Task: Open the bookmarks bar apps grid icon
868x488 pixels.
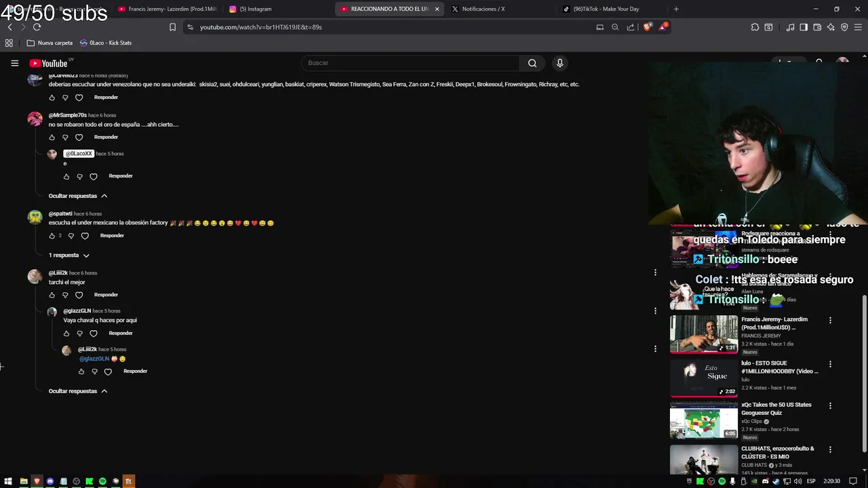Action: pos(9,43)
